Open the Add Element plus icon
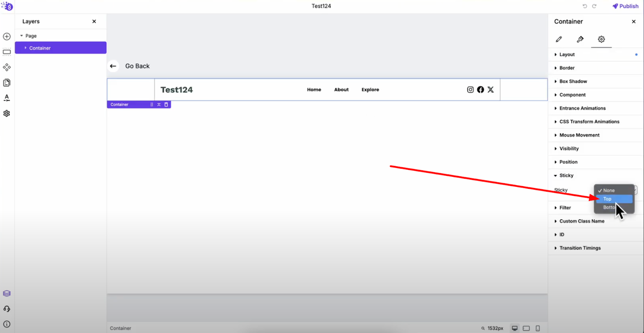 point(6,36)
